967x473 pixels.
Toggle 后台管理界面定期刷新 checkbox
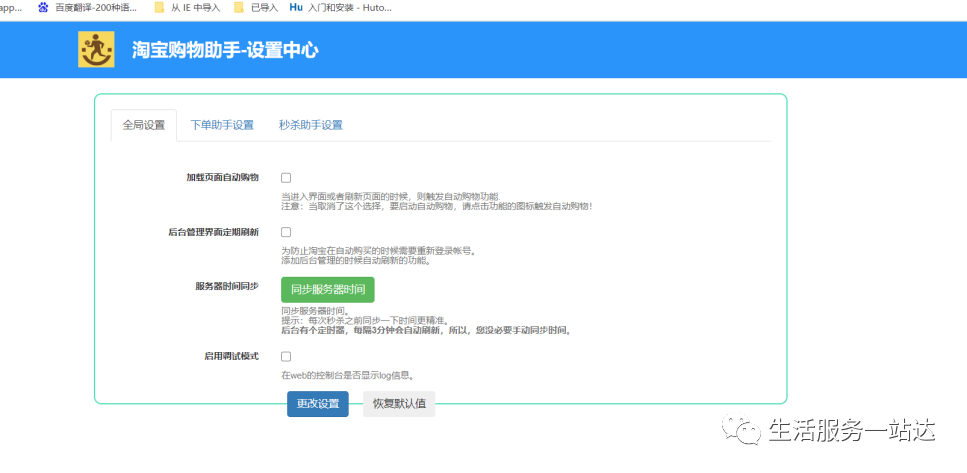pos(286,232)
